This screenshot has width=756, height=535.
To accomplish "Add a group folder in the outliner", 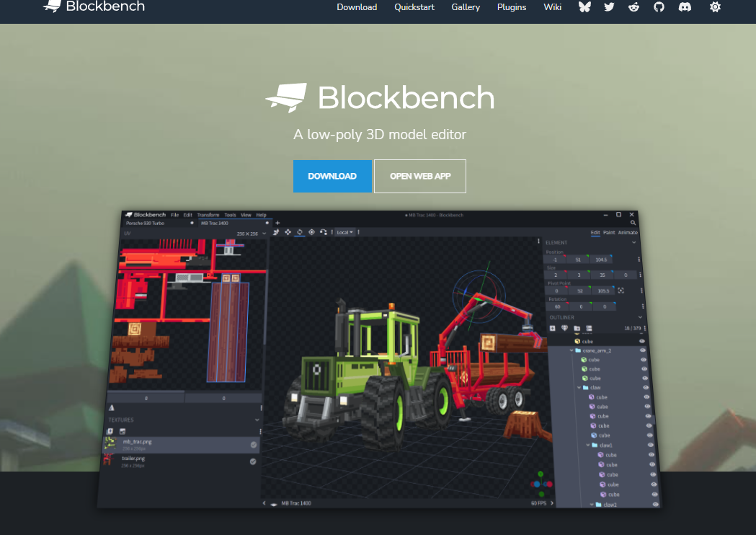I will [577, 329].
